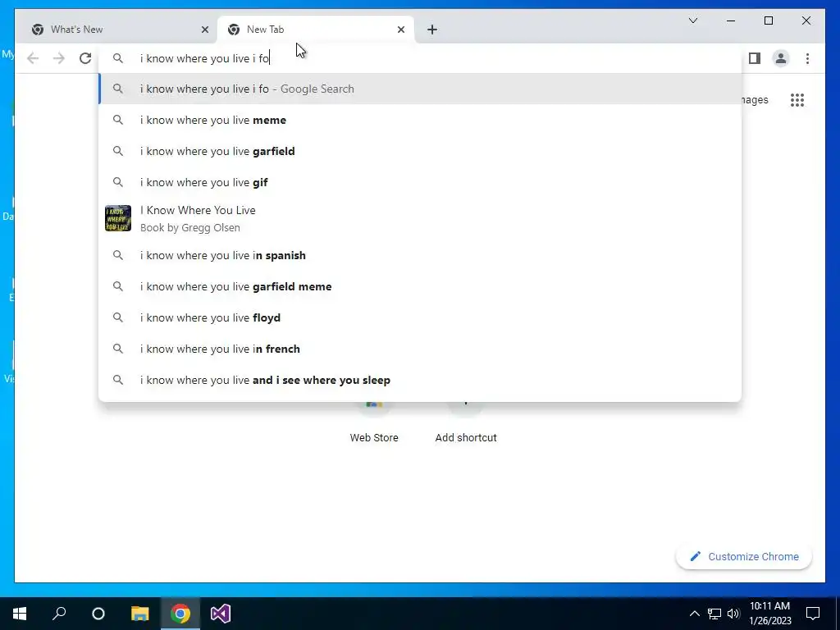Pick suggestion 'and i see where you sleep'
840x630 pixels.
421,380
